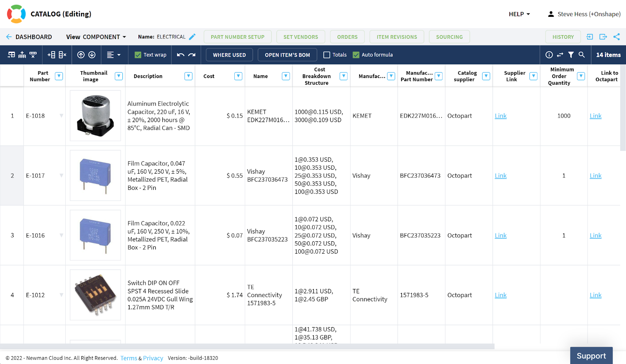Go back to DASHBOARD
Screen dimensions: 626x364
(34, 37)
